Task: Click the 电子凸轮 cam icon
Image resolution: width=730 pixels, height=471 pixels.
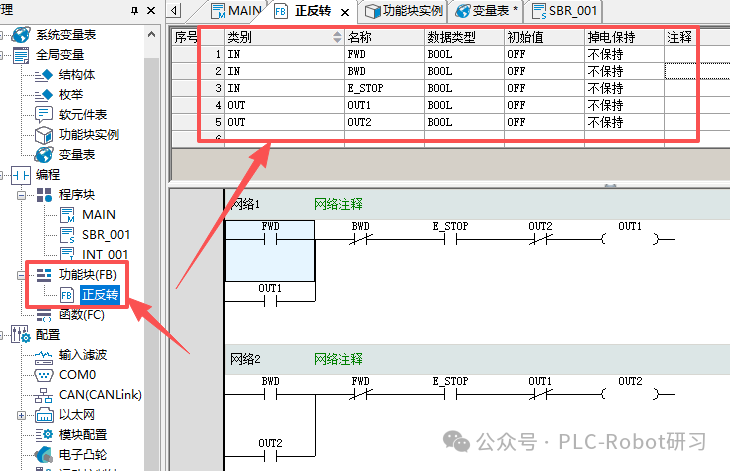Action: coord(44,455)
